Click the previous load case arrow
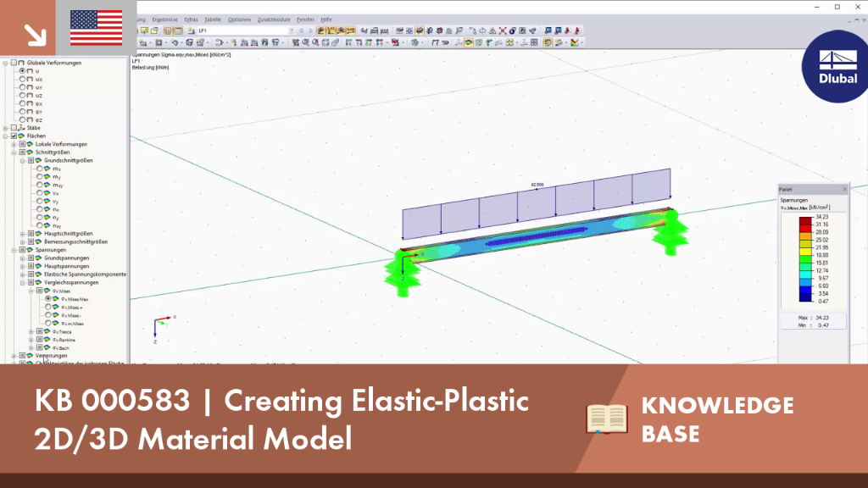Screen dimensions: 868x488 tap(301, 31)
